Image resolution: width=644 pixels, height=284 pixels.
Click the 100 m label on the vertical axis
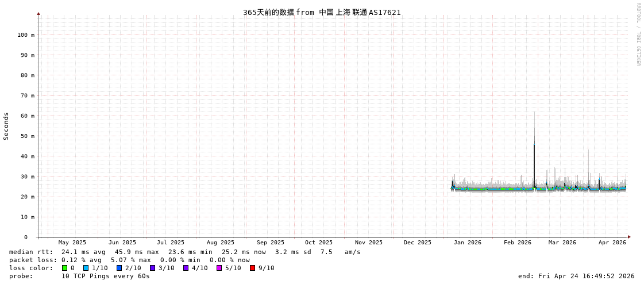[25, 35]
